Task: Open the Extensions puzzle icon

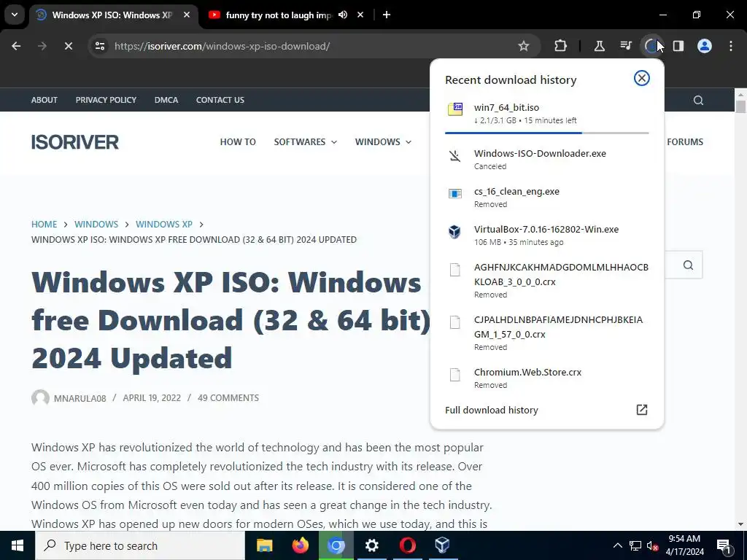Action: 561,46
